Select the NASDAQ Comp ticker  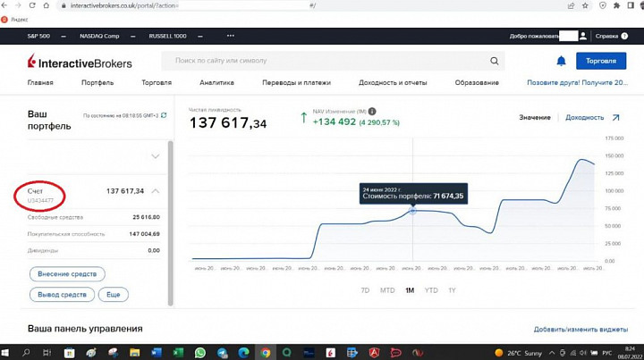pos(99,36)
